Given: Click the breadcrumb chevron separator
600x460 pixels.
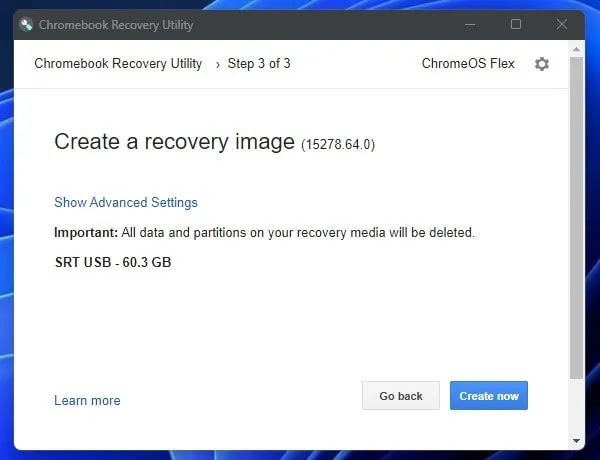Looking at the screenshot, I should pos(217,65).
